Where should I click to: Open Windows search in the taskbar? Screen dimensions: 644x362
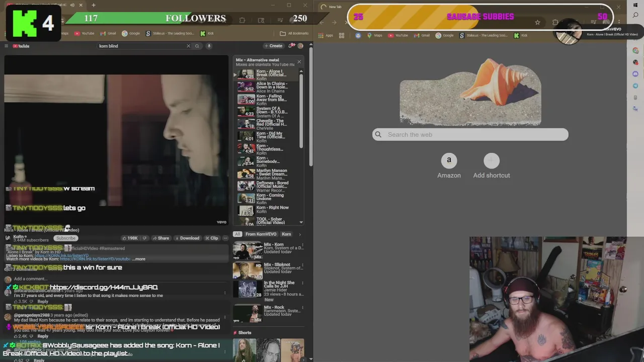coord(635,16)
